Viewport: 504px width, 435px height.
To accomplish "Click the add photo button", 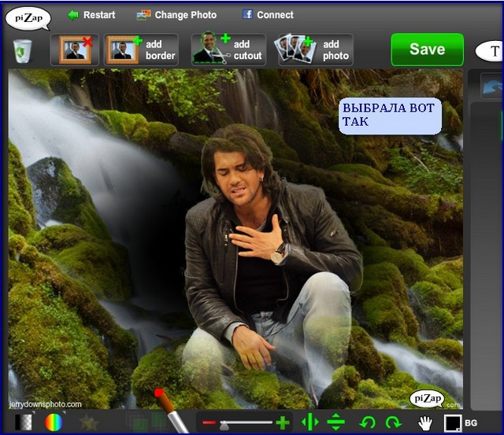I will pos(315,50).
